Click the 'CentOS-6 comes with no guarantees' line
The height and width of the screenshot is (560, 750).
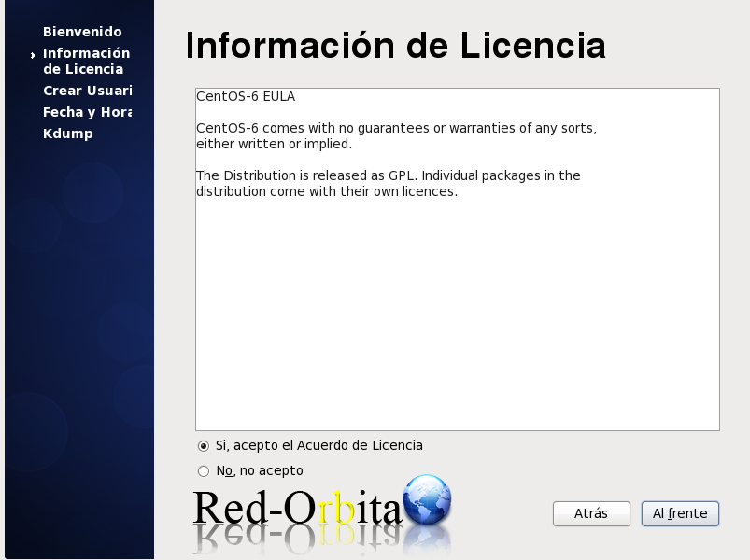397,128
